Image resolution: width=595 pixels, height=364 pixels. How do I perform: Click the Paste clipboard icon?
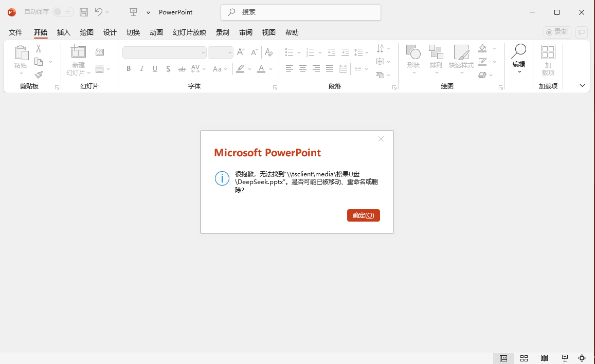21,53
